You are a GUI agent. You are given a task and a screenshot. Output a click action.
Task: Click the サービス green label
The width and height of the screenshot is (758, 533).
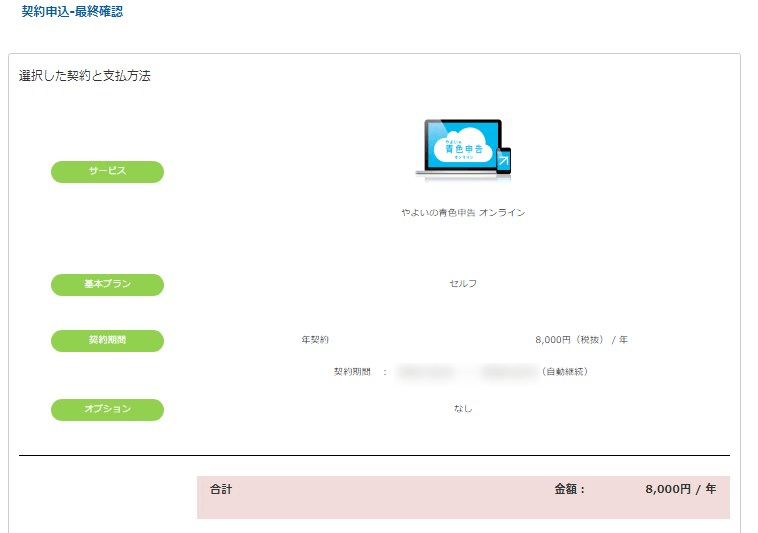(107, 172)
